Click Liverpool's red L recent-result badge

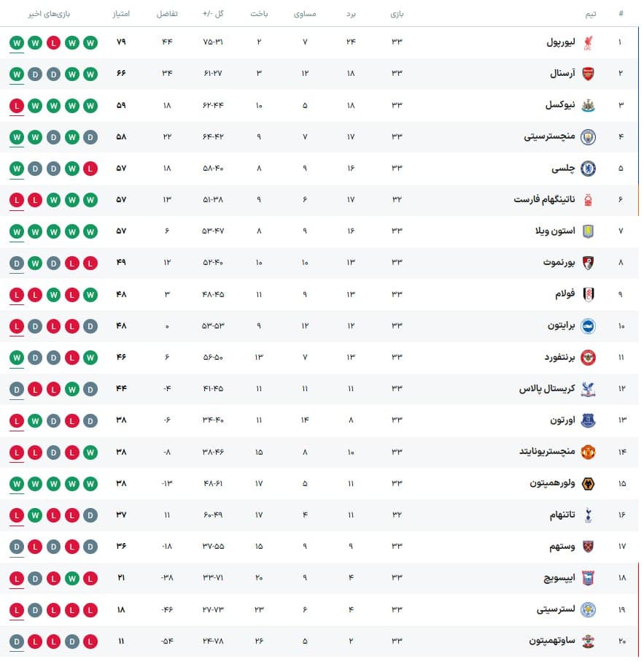pyautogui.click(x=53, y=42)
